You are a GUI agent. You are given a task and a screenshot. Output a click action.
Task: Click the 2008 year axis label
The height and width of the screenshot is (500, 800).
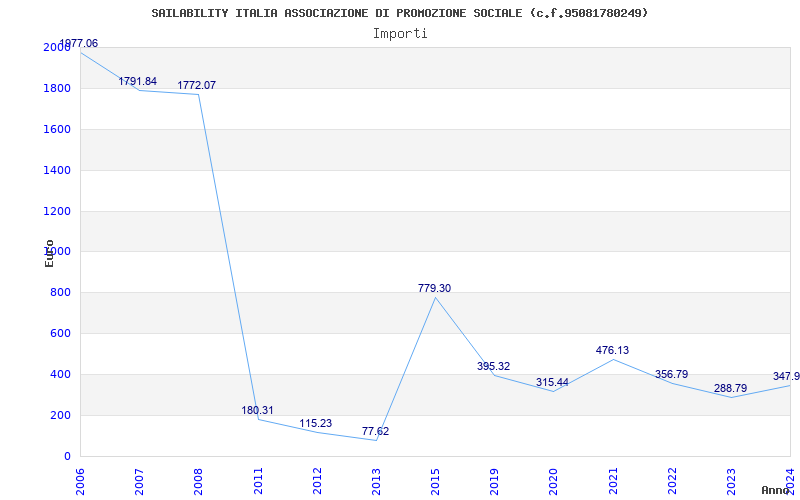click(x=198, y=482)
